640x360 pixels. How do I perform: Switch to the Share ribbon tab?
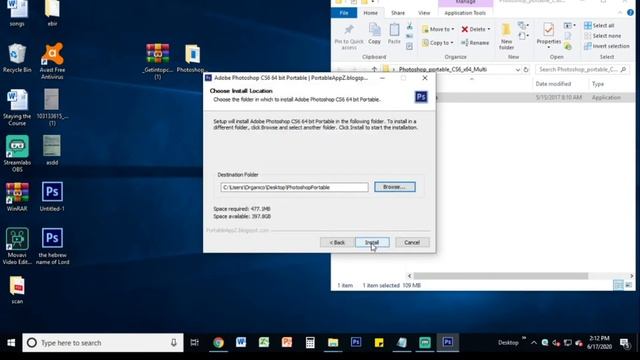398,13
